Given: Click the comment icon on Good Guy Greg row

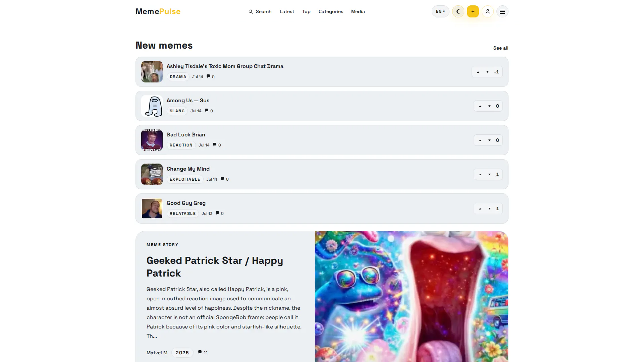Looking at the screenshot, I should [217, 213].
